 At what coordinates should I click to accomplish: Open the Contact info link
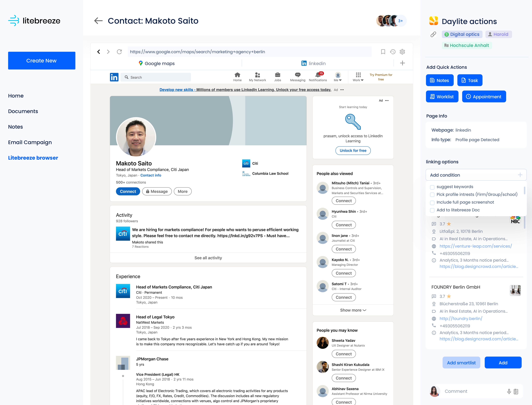pyautogui.click(x=151, y=175)
